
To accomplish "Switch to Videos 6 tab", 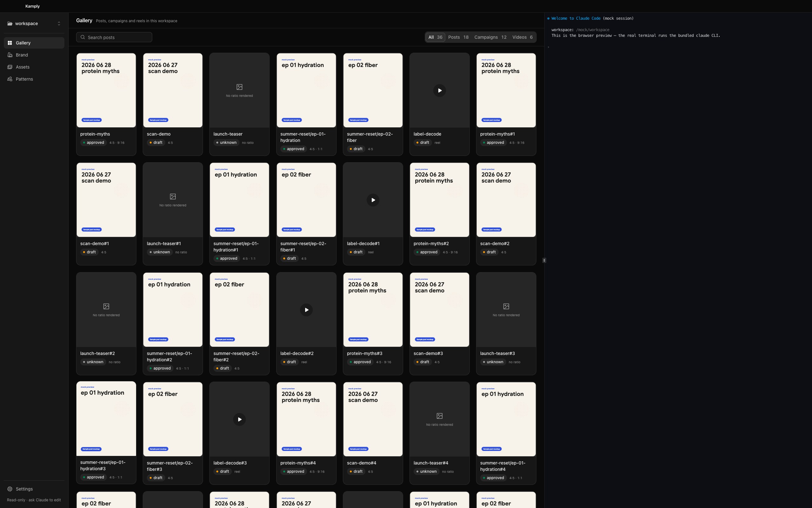I will tap(522, 37).
